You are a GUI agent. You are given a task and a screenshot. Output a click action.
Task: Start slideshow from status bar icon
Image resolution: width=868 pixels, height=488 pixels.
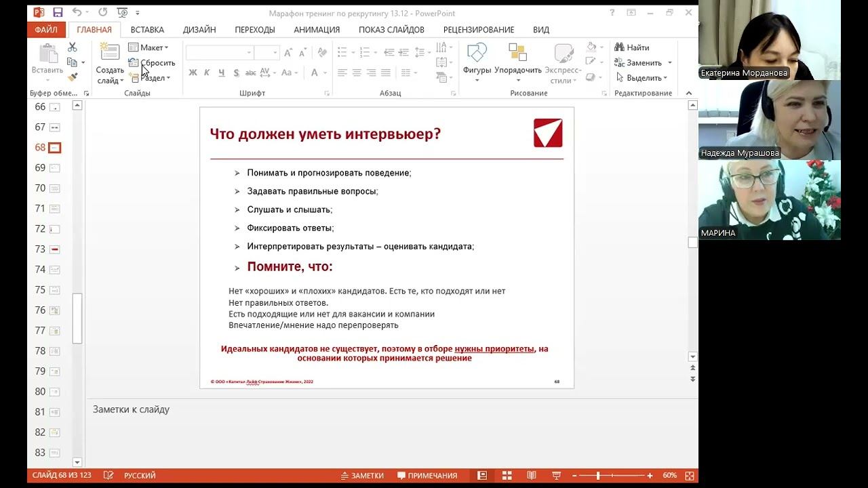[556, 476]
